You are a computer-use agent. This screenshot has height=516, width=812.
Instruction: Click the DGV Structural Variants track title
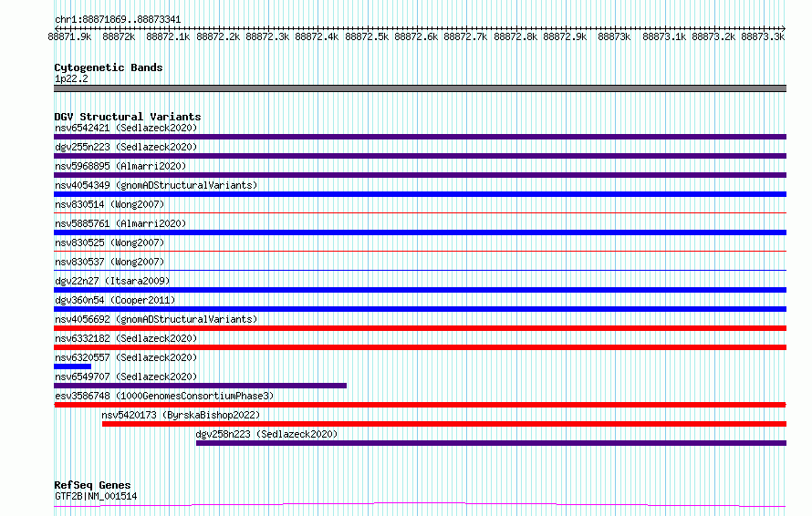click(128, 117)
